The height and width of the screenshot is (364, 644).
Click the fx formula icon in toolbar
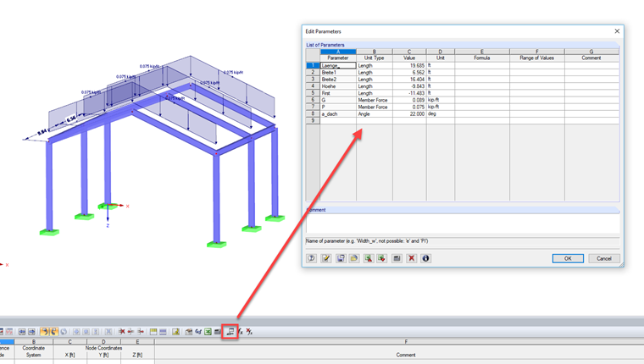(241, 332)
